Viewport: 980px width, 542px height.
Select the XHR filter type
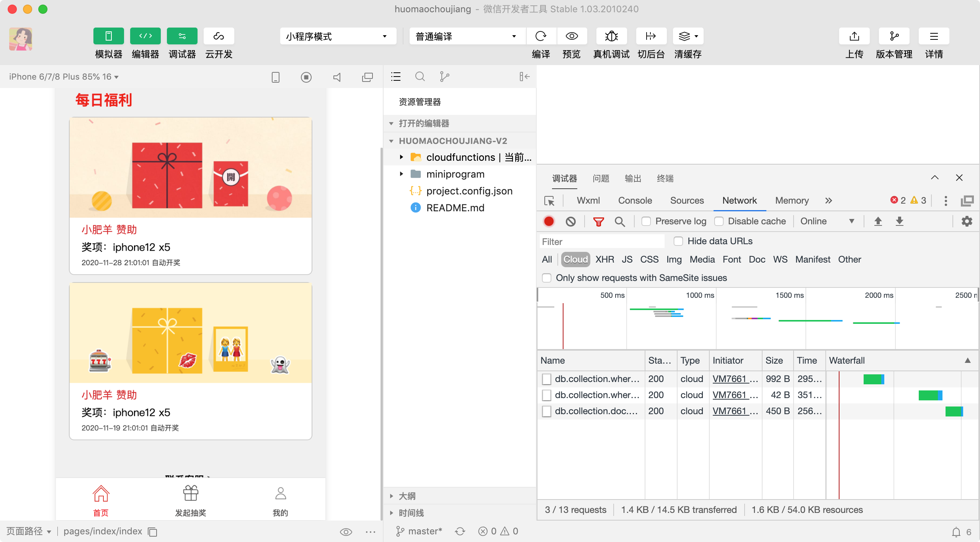604,260
